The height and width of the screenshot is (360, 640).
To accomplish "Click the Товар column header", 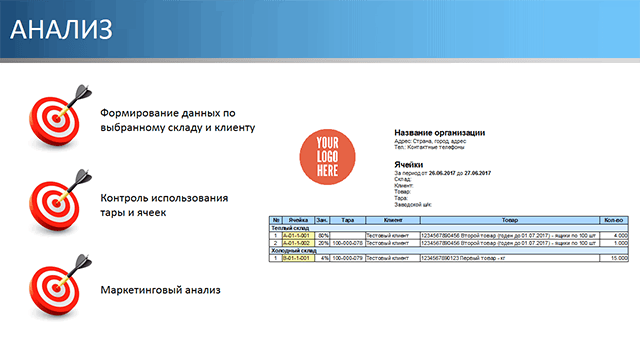I will coord(510,220).
